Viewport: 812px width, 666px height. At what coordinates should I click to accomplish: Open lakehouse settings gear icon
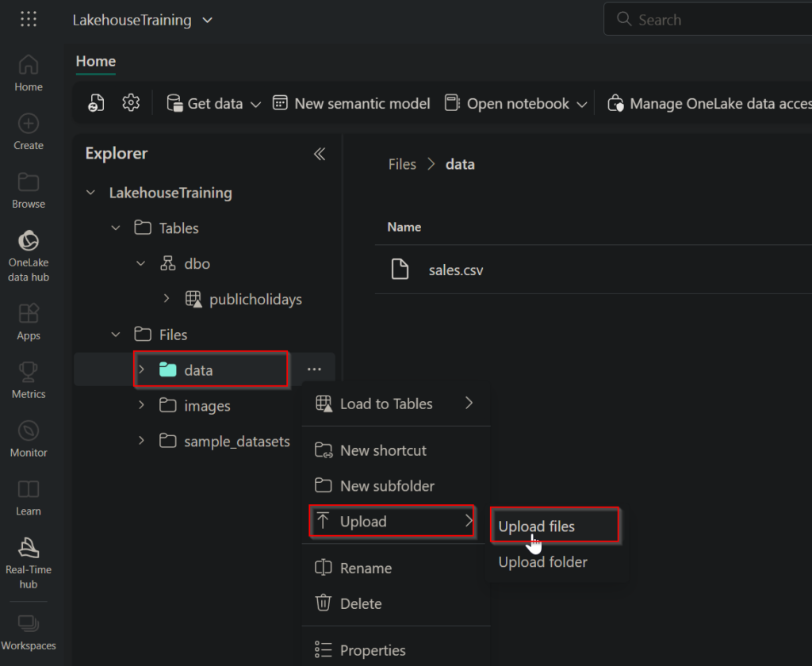(x=131, y=102)
